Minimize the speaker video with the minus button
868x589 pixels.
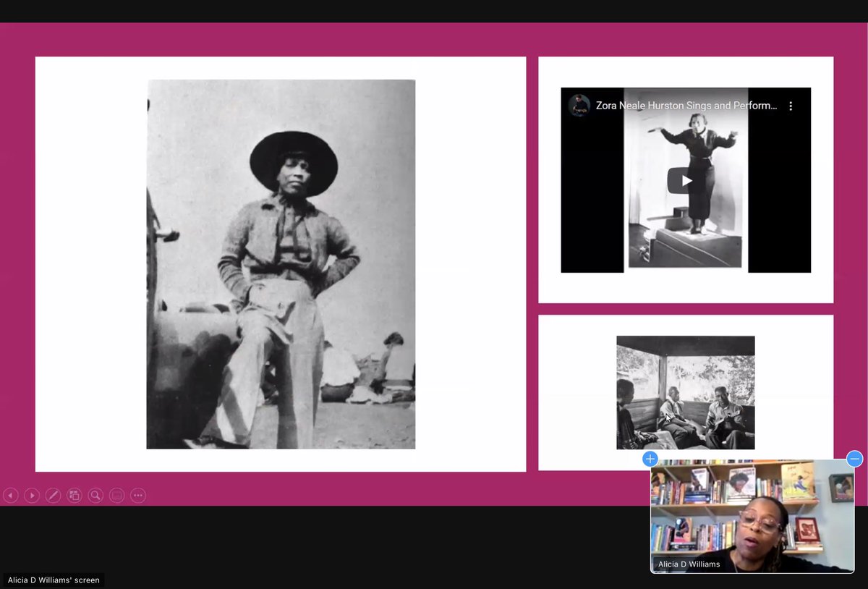point(854,459)
